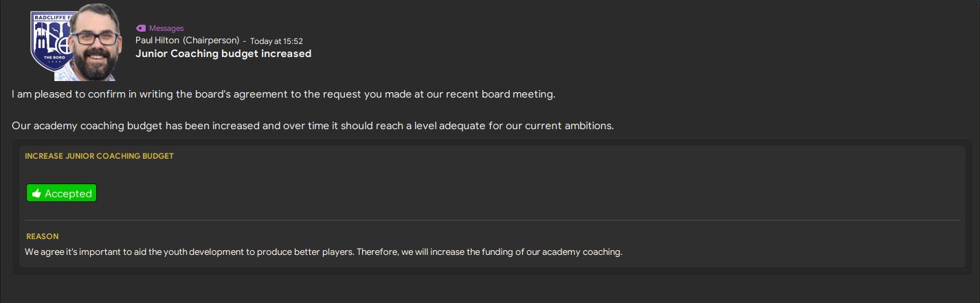Open Paul Hilton's portrait photo

pos(95,43)
